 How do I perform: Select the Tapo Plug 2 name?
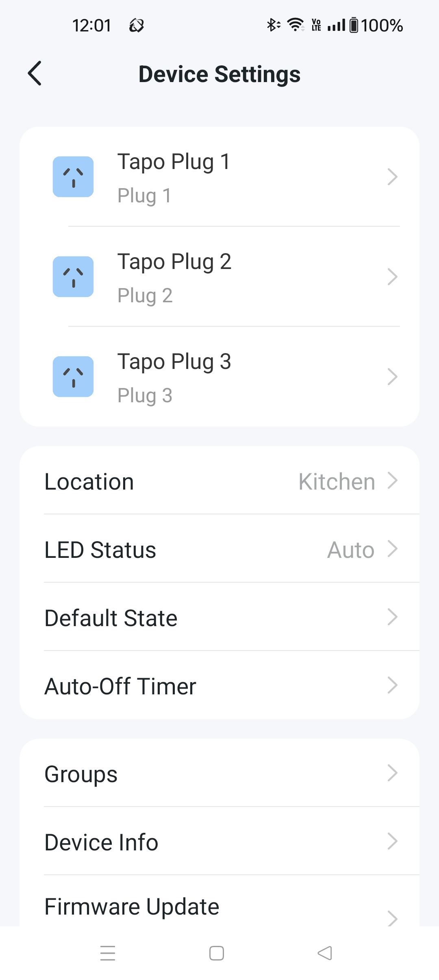pos(174,261)
